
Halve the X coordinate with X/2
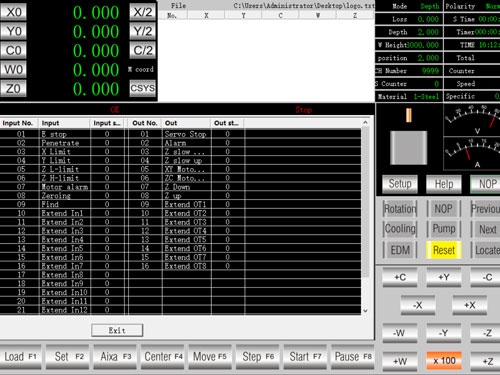point(143,12)
